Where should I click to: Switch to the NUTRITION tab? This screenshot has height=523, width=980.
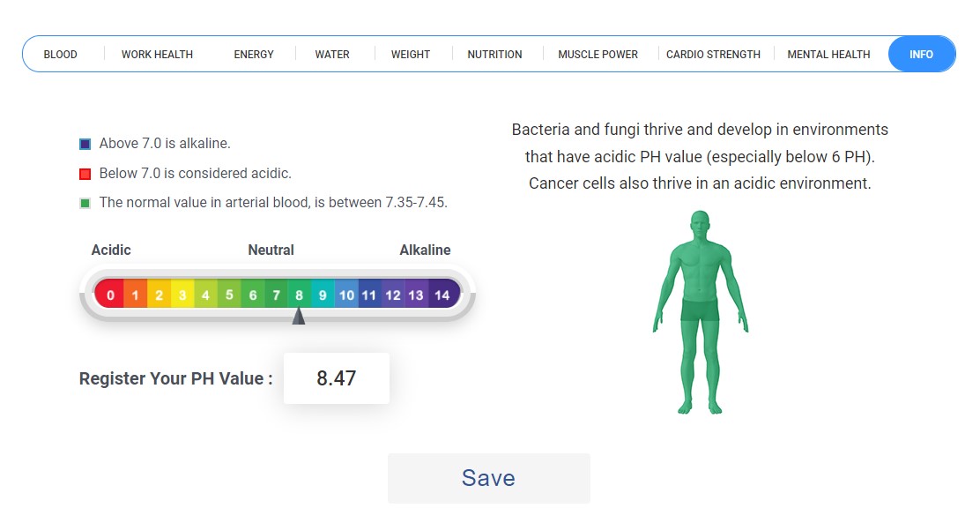(x=494, y=55)
